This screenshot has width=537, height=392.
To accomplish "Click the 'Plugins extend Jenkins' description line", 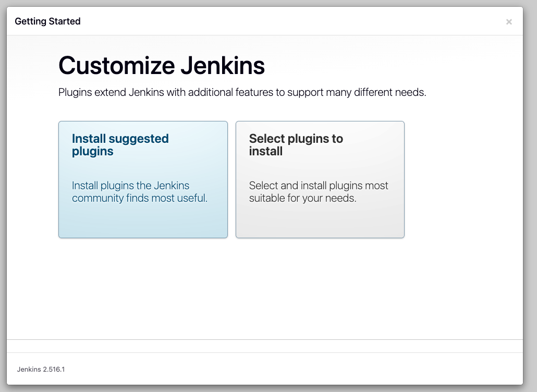I will [x=242, y=92].
